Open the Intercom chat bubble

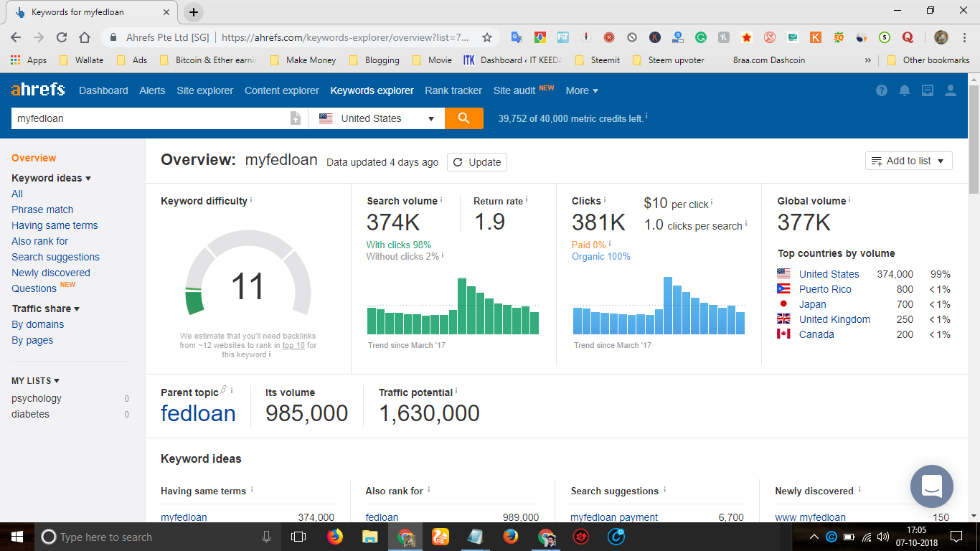[x=931, y=486]
